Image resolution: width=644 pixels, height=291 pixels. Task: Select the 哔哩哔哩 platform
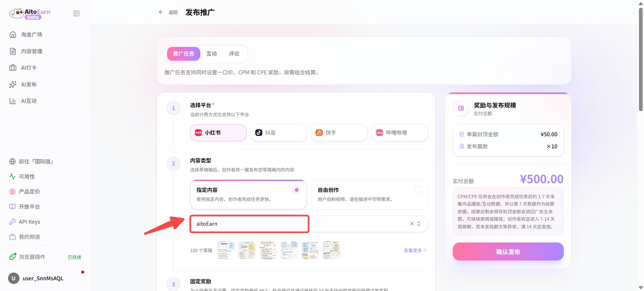click(x=399, y=133)
